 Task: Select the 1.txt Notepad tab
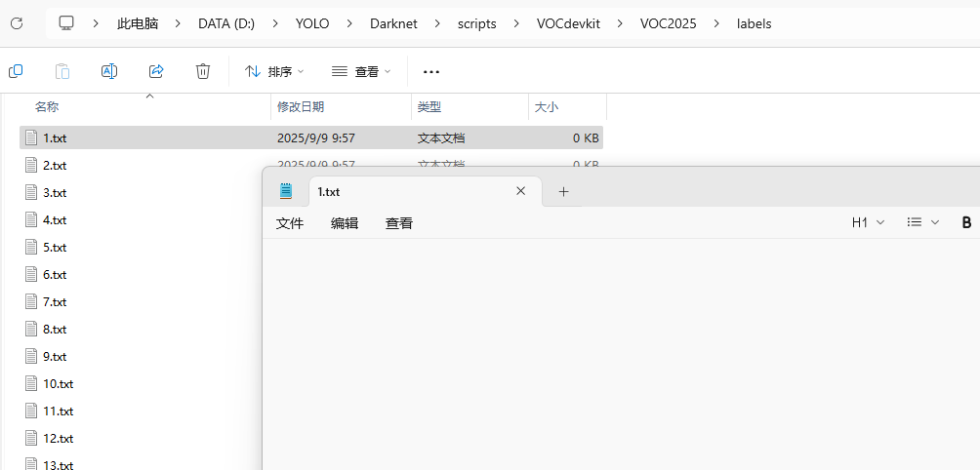pos(425,192)
